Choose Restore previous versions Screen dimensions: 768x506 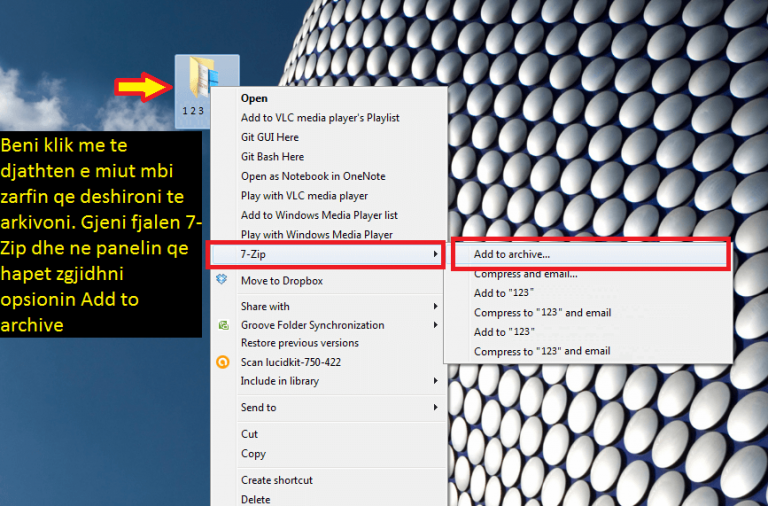pyautogui.click(x=299, y=343)
